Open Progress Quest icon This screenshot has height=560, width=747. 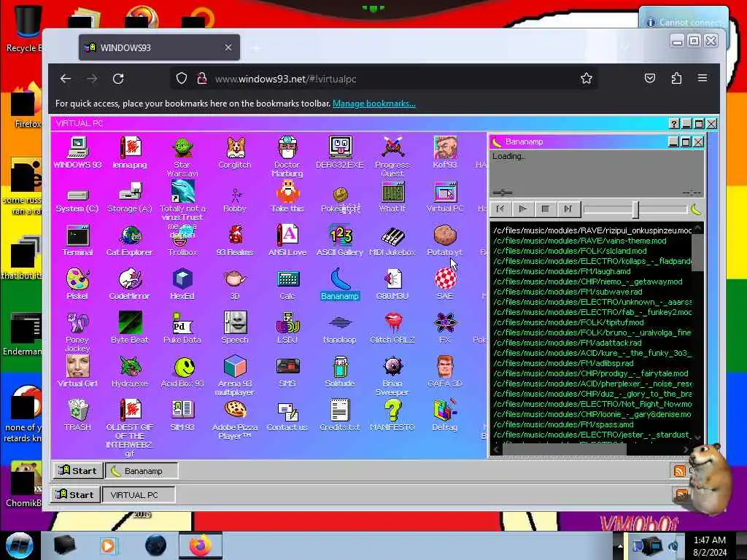click(392, 156)
